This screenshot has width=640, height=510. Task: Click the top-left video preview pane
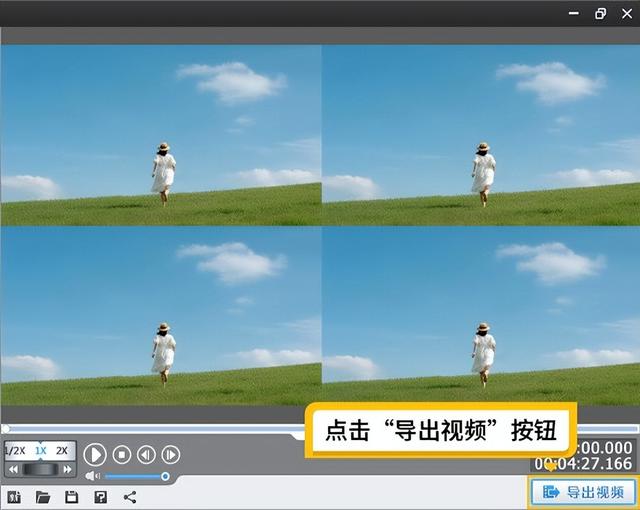click(161, 135)
